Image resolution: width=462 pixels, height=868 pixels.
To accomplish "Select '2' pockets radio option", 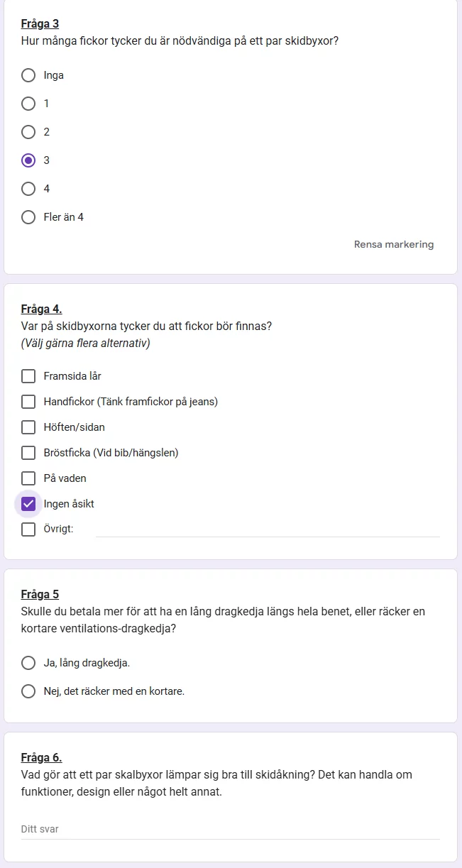I will [28, 132].
